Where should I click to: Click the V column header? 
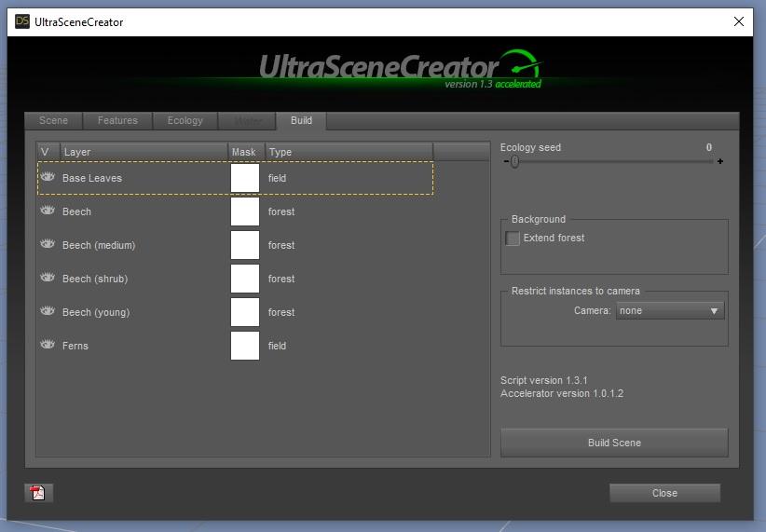(48, 152)
